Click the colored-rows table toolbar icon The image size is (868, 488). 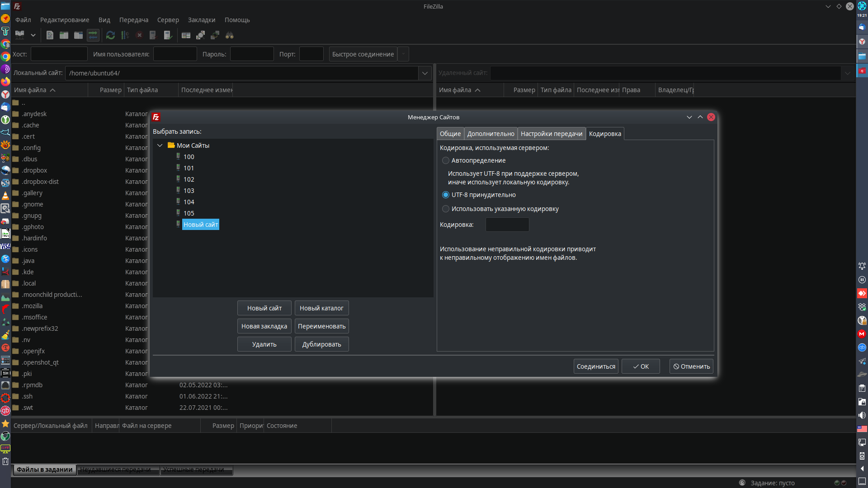click(186, 35)
